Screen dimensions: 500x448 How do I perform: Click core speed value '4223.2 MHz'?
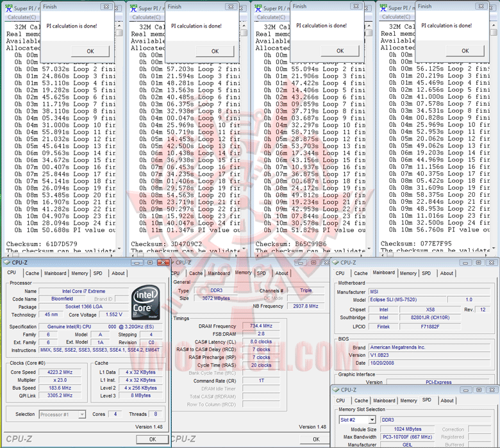pyautogui.click(x=60, y=372)
